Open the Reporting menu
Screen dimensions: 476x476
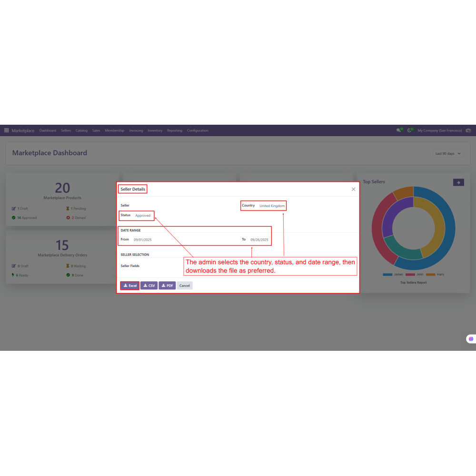[174, 130]
